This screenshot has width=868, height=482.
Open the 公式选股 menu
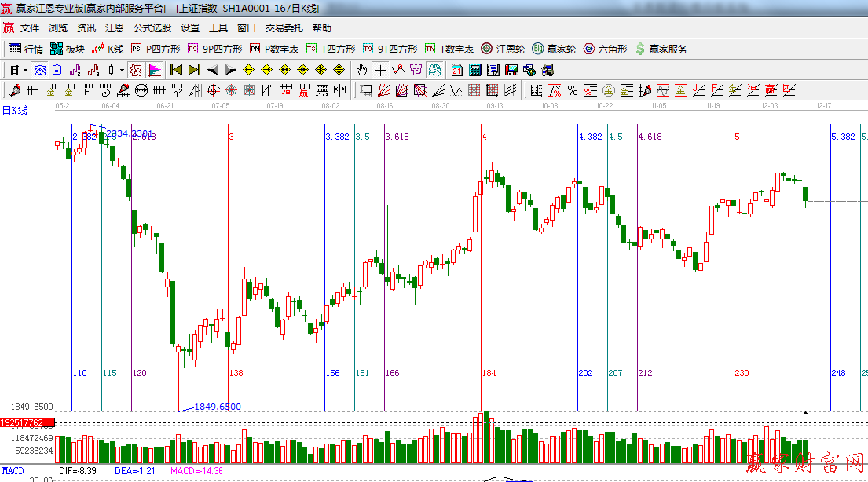click(x=152, y=28)
